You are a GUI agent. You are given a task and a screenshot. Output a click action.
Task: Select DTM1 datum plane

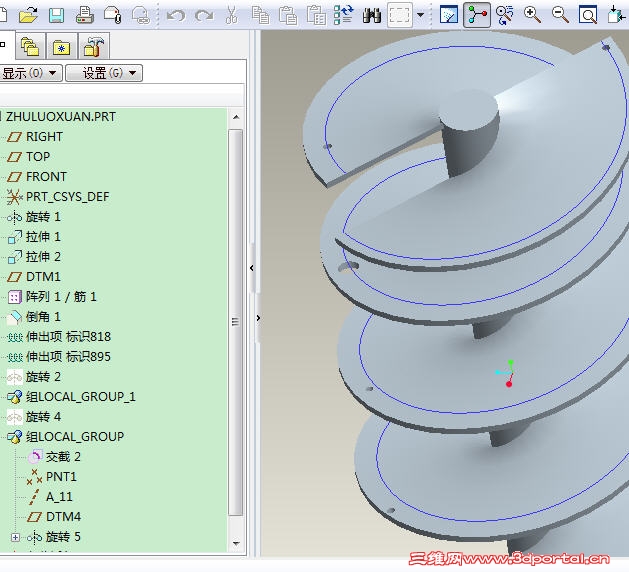pos(43,277)
